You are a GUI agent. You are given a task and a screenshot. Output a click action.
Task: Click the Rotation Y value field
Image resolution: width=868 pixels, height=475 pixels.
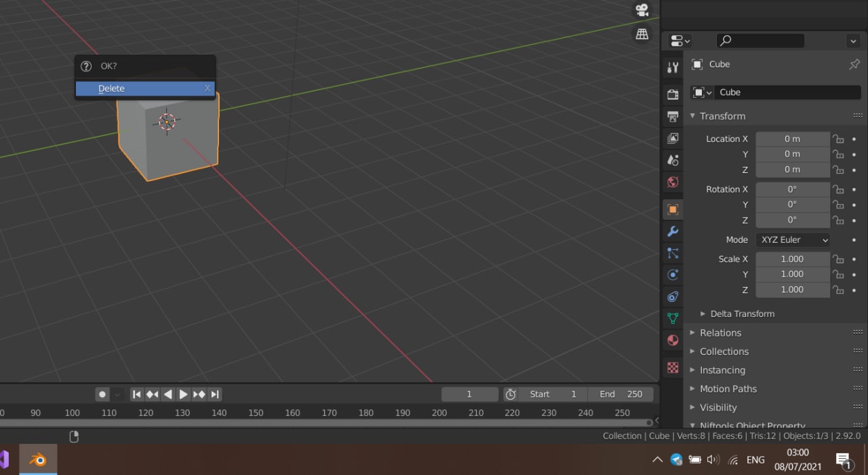click(x=793, y=204)
